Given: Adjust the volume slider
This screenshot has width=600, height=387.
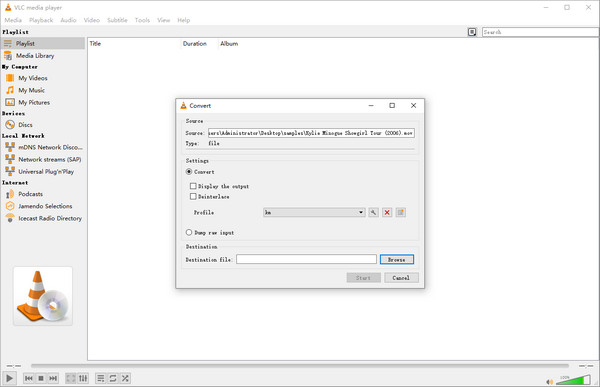Looking at the screenshot, I should pyautogui.click(x=573, y=380).
